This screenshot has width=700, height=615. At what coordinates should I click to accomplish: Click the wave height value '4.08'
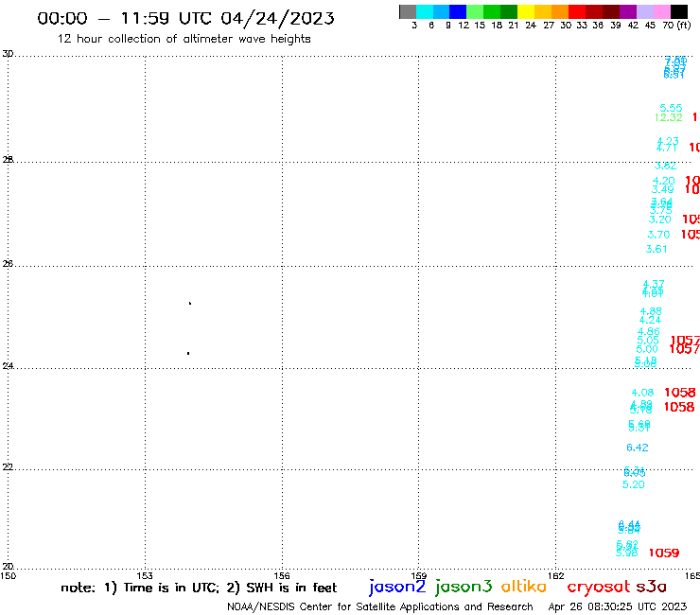(x=642, y=393)
